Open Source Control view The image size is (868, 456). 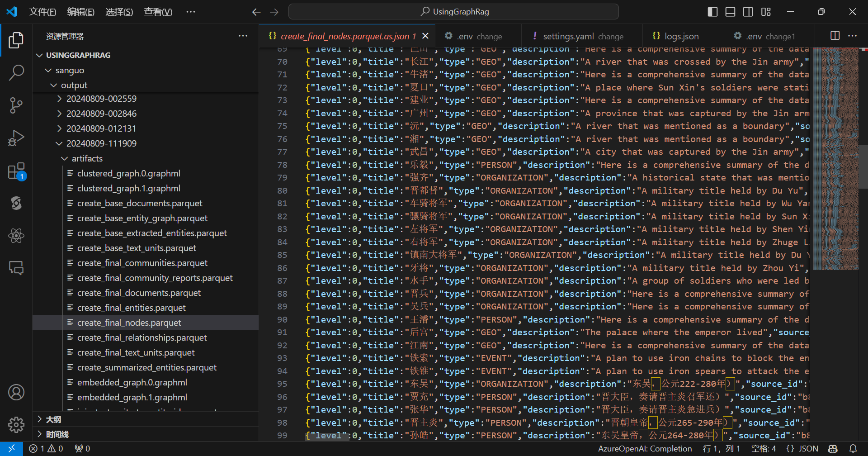click(16, 105)
